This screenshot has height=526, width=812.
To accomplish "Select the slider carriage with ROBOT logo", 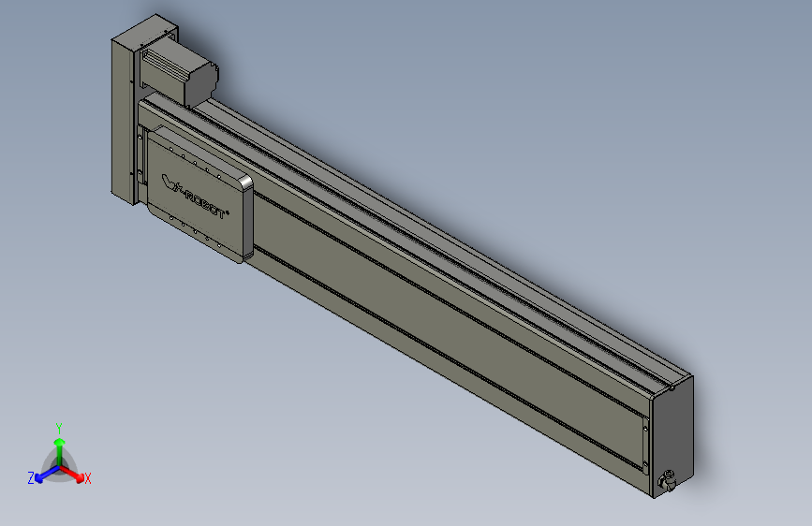I will (x=199, y=194).
